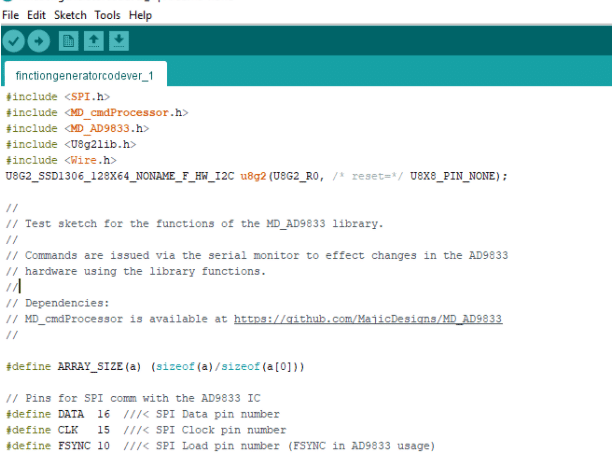Image resolution: width=612 pixels, height=474 pixels.
Task: Select the finctiongeneratorcodever_1 tab
Action: pos(85,76)
